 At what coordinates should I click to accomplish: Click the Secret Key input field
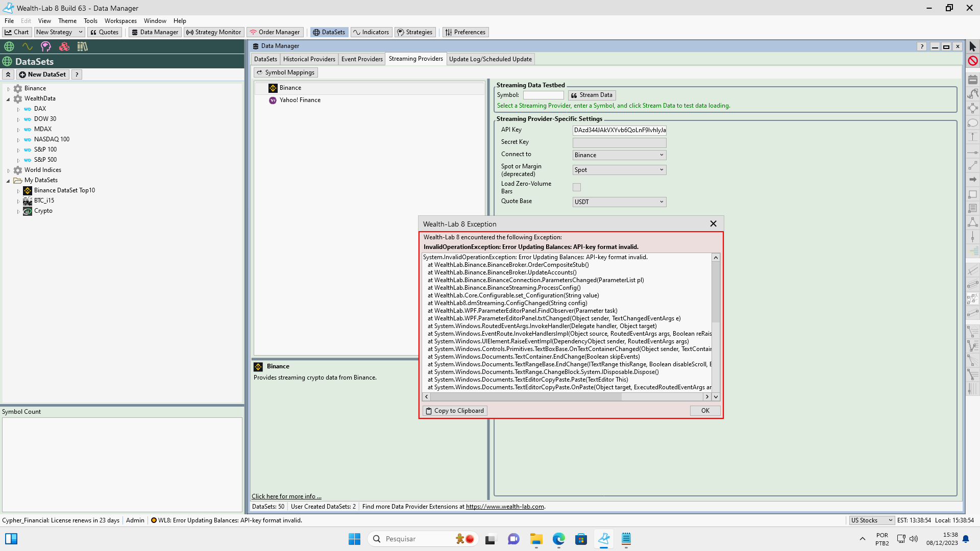[619, 142]
